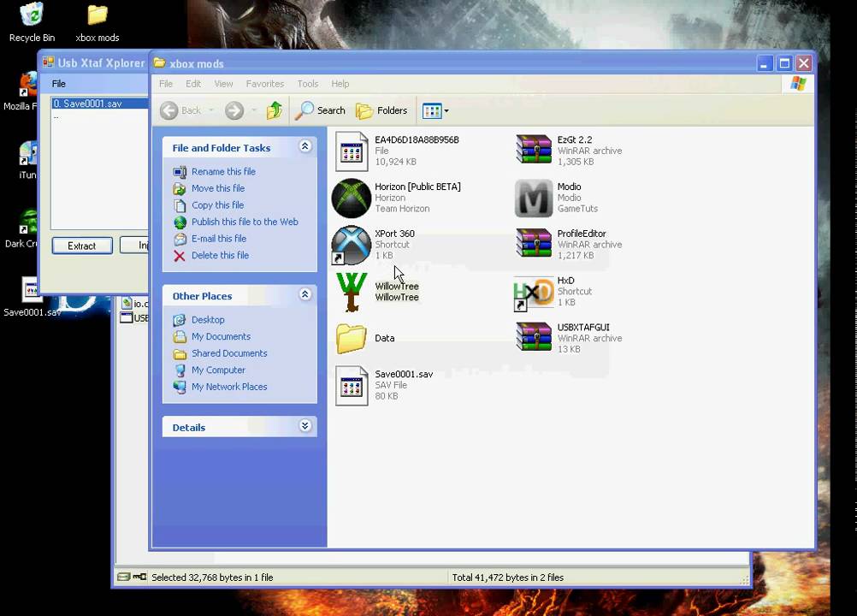This screenshot has height=616, width=857.
Task: Go to Desktop in Other Places
Action: [x=208, y=320]
